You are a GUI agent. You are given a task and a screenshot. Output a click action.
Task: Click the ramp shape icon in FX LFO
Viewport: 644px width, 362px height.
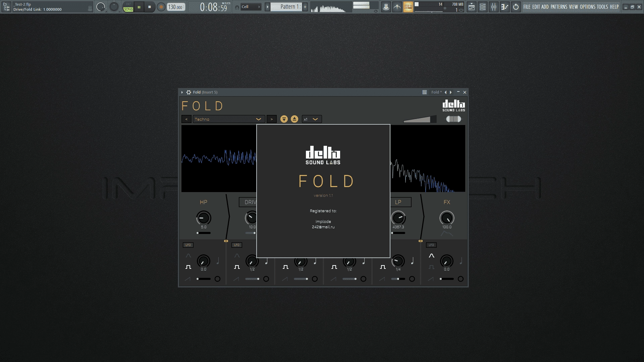(x=431, y=279)
